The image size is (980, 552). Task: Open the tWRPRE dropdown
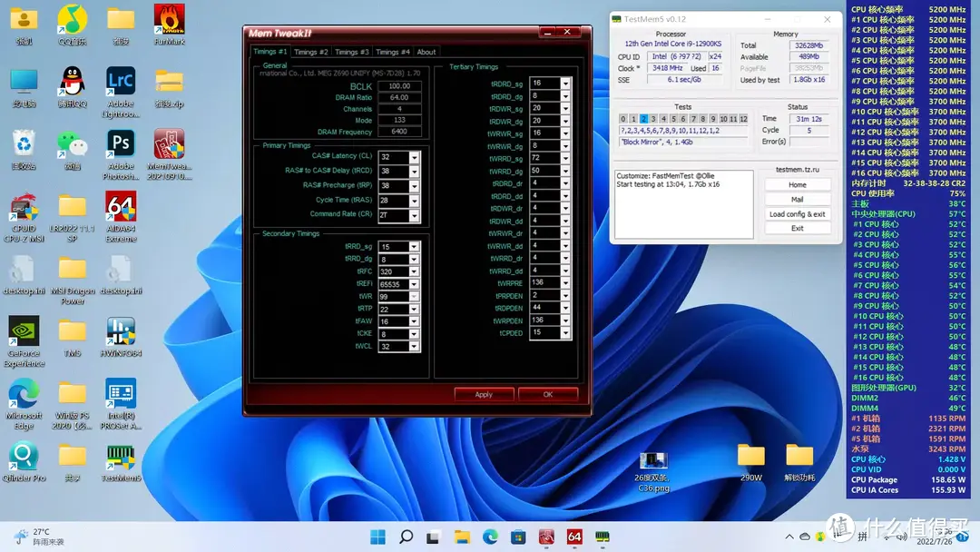[x=565, y=283]
